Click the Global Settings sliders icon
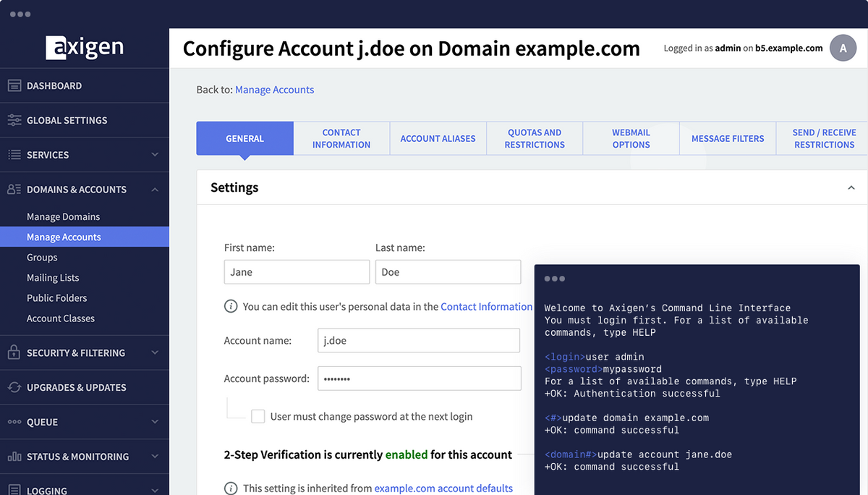Viewport: 868px width, 495px height. 14,120
